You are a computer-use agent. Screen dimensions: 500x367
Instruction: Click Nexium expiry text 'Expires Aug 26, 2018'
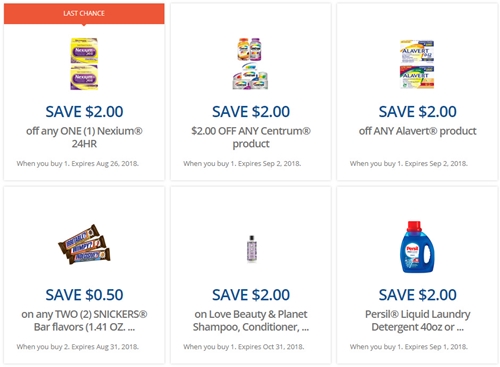click(x=105, y=164)
